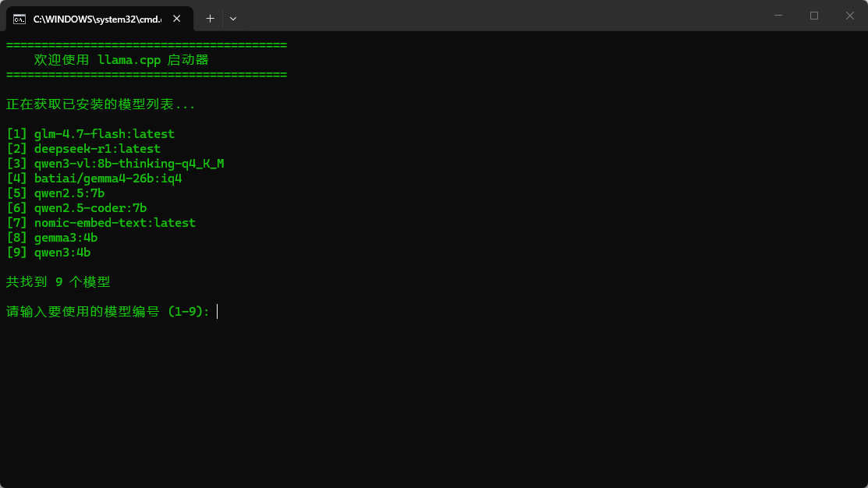Click the text qwen3:4b

62,253
